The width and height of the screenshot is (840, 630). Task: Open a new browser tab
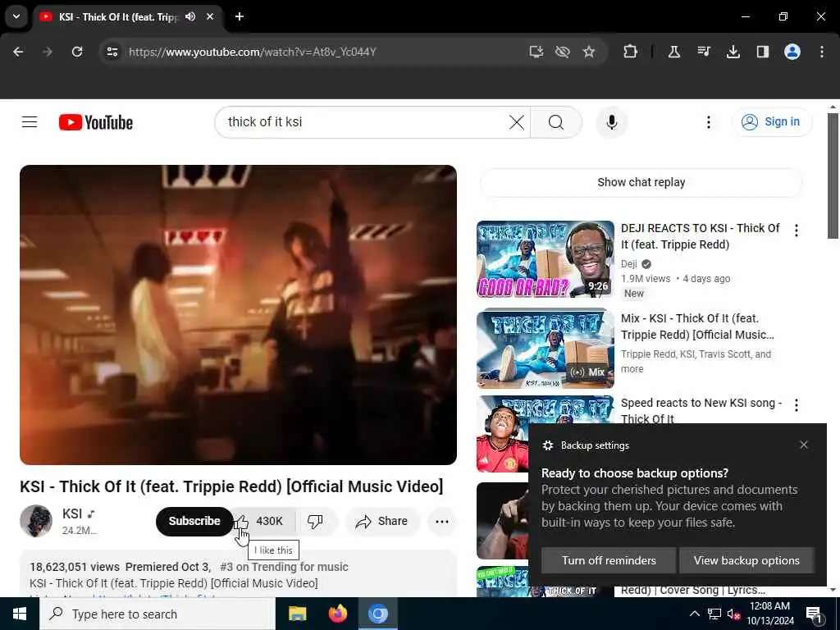click(x=240, y=16)
